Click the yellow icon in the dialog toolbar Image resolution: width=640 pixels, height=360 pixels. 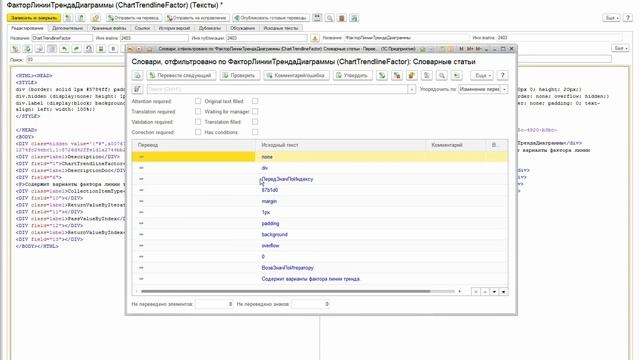click(411, 76)
